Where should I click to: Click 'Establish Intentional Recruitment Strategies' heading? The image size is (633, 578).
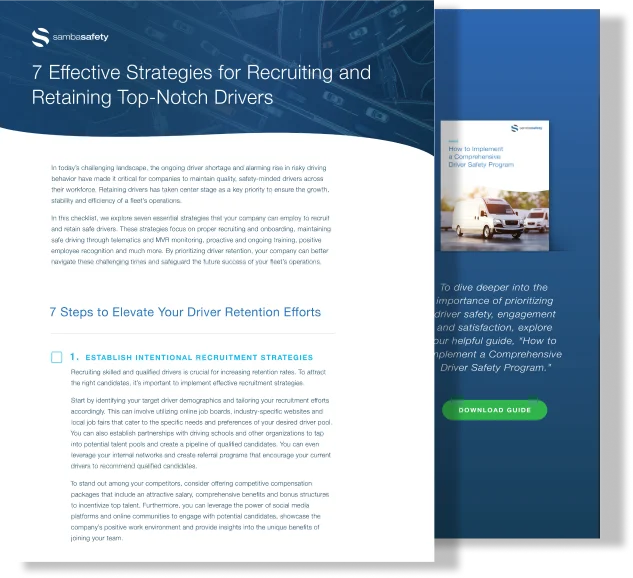click(199, 357)
